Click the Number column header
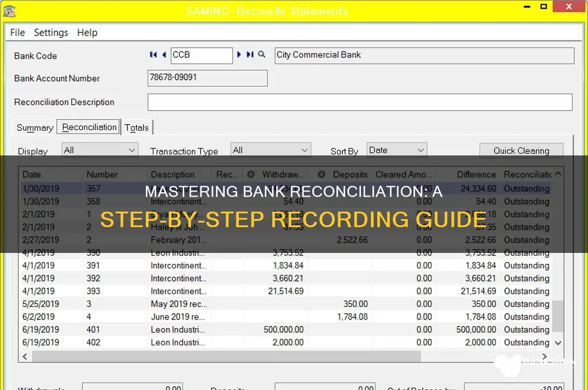The image size is (588, 390). pyautogui.click(x=114, y=174)
